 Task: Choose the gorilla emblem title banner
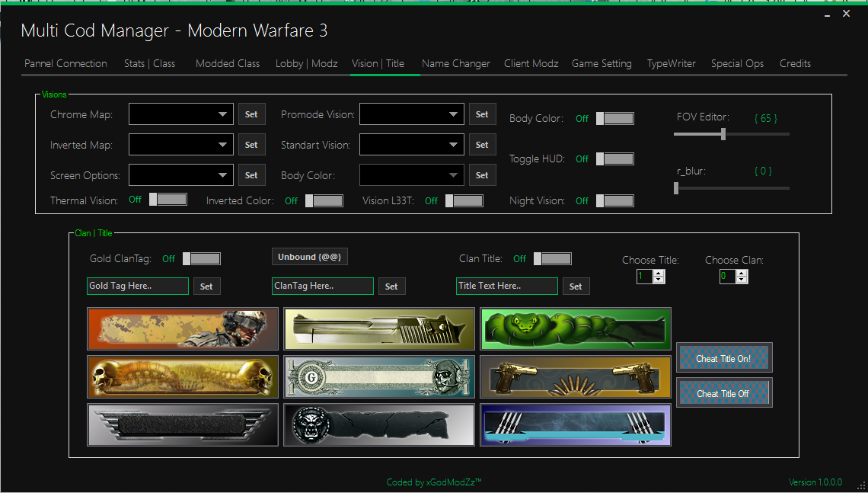tap(379, 425)
